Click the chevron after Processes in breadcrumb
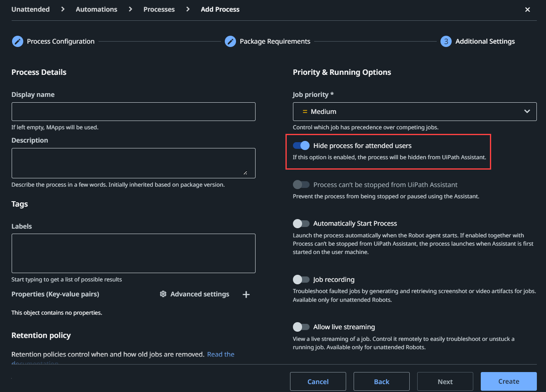This screenshot has width=546, height=392. click(187, 9)
